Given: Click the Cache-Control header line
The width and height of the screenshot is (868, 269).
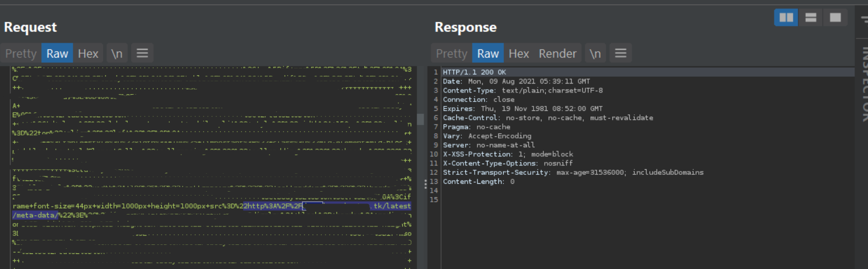Looking at the screenshot, I should click(x=548, y=118).
